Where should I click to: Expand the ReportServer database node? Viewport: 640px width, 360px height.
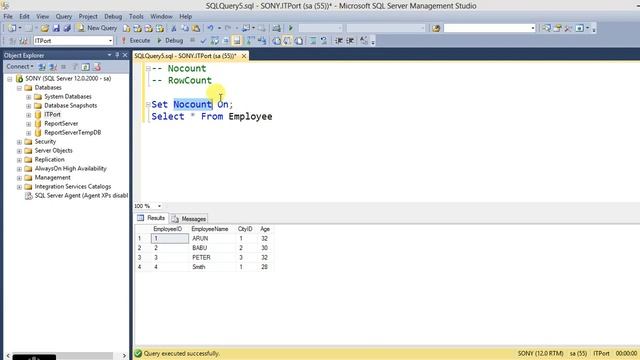click(29, 124)
